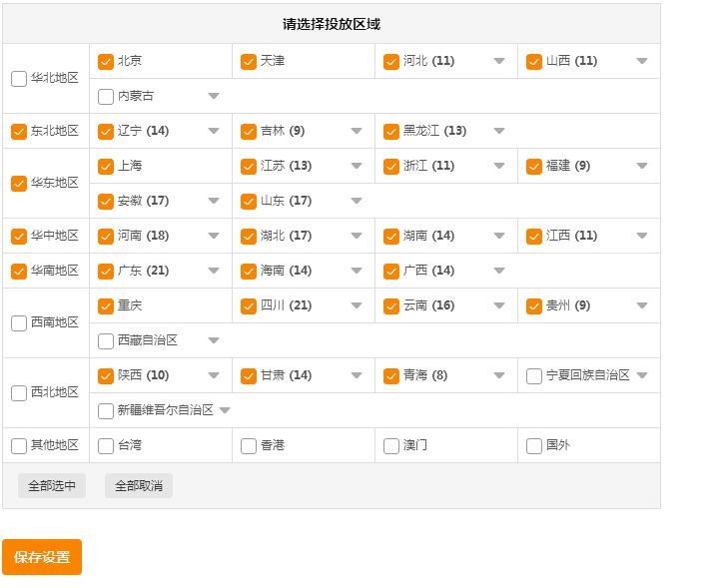This screenshot has height=588, width=725.
Task: Expand the 黑龙江 city dropdown arrow
Action: [x=499, y=131]
